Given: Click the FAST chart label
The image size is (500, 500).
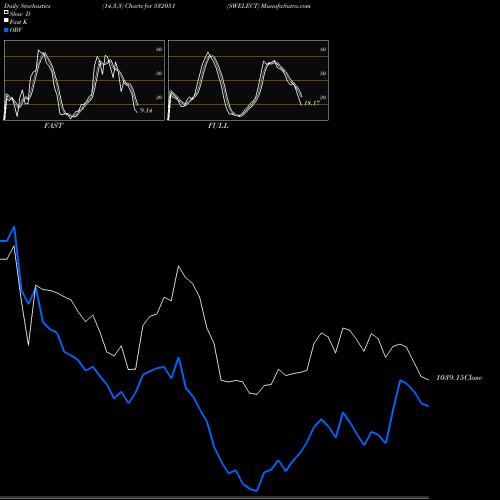Looking at the screenshot, I should point(53,126).
